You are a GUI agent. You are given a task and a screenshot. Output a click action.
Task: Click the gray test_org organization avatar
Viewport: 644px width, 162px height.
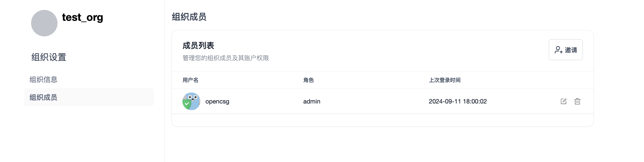pyautogui.click(x=44, y=23)
